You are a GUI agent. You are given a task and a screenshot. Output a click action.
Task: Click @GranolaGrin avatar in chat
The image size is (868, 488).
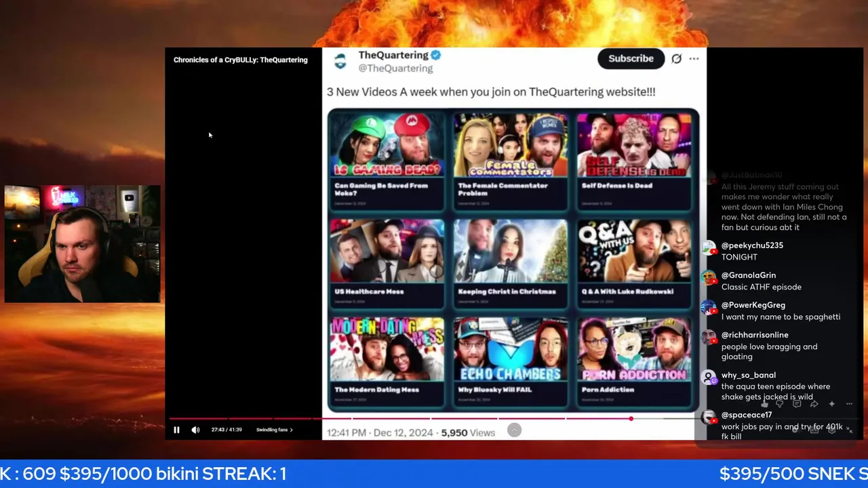709,279
